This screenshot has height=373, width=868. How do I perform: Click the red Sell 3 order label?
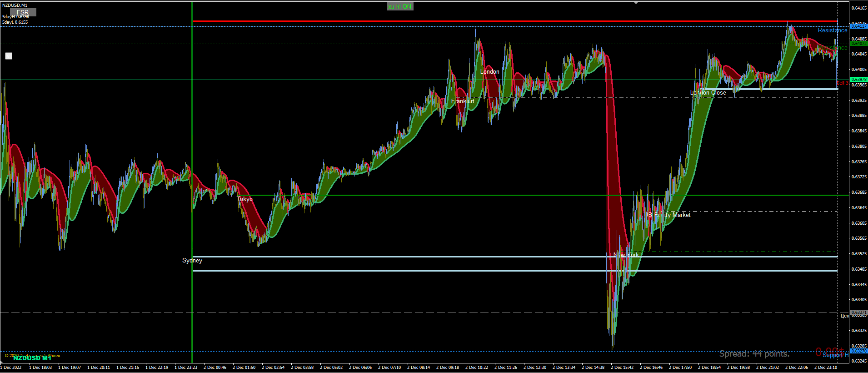pyautogui.click(x=842, y=83)
